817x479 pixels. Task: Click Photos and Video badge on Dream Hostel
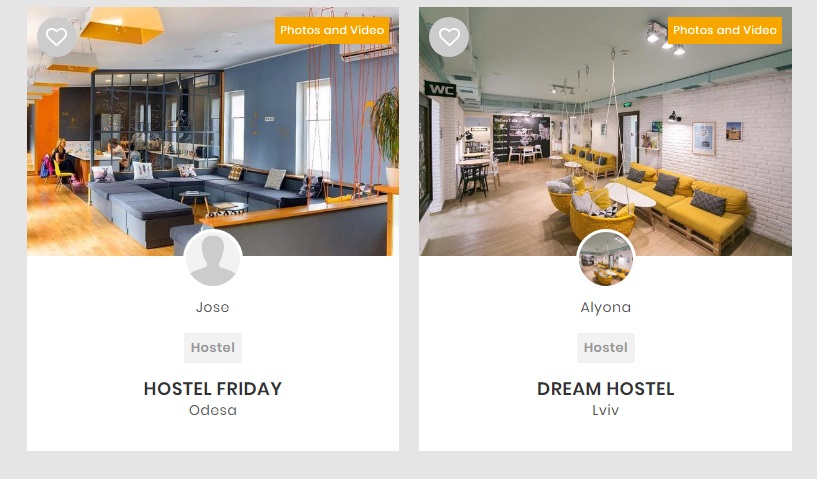725,30
